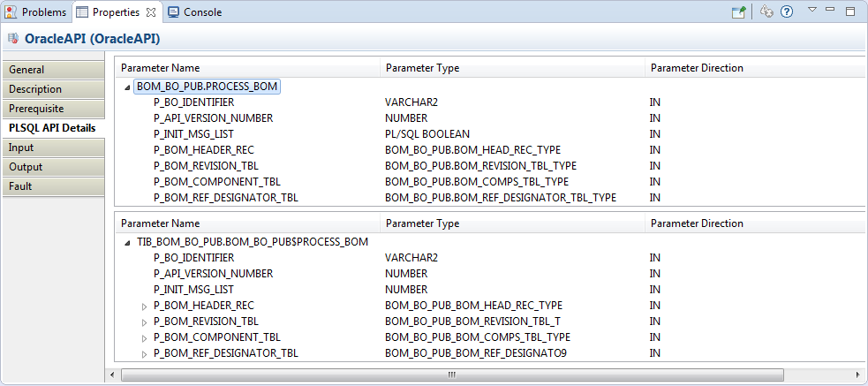Maximize the Properties view panel
868x386 pixels.
[850, 11]
